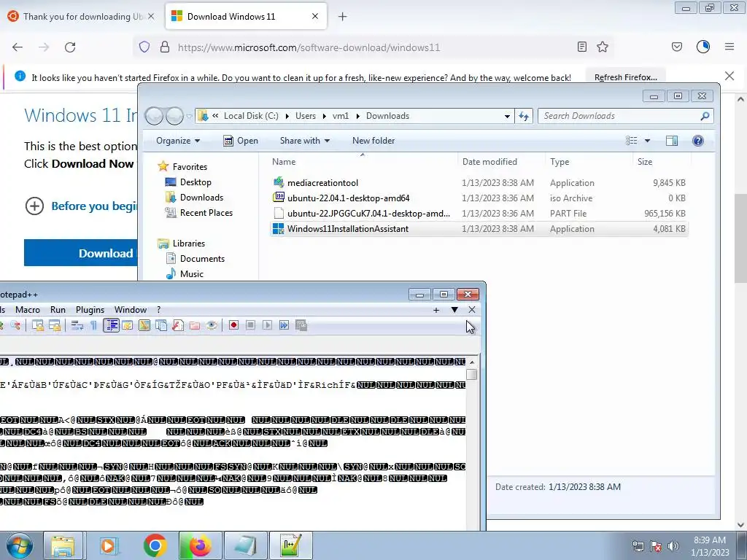Click Notepad++ Stop Recording macro icon
747x560 pixels.
[251, 325]
